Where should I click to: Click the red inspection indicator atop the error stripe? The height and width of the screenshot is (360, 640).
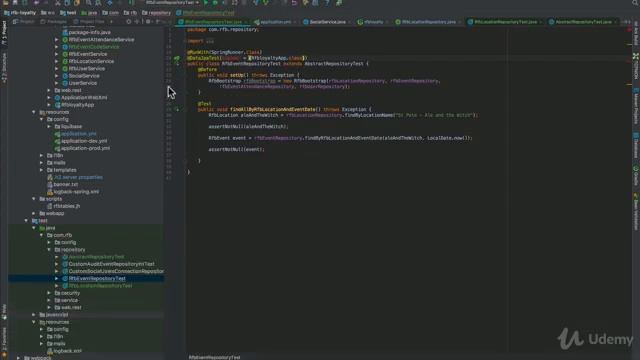pos(629,29)
